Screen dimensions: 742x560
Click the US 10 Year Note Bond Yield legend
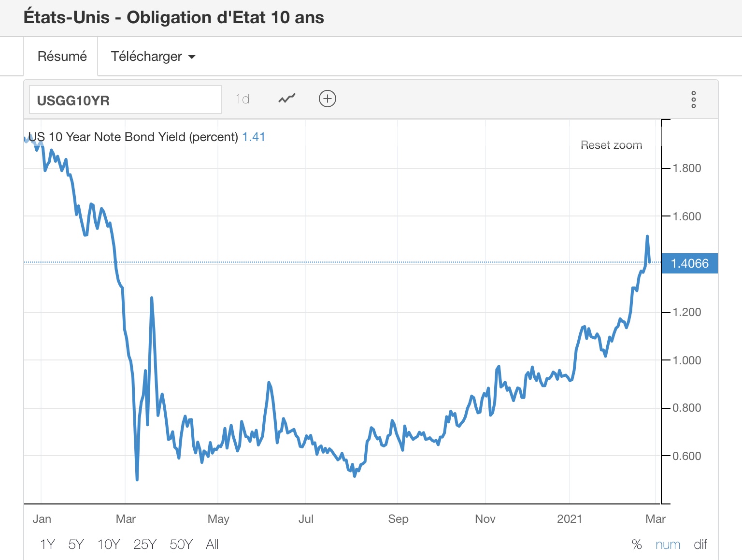pos(133,137)
